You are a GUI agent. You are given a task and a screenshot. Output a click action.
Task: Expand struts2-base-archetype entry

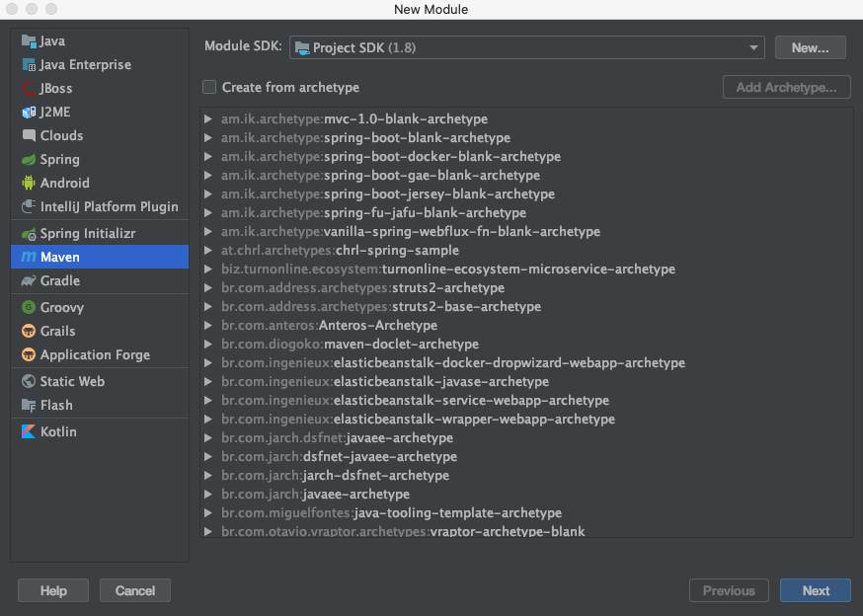point(208,306)
